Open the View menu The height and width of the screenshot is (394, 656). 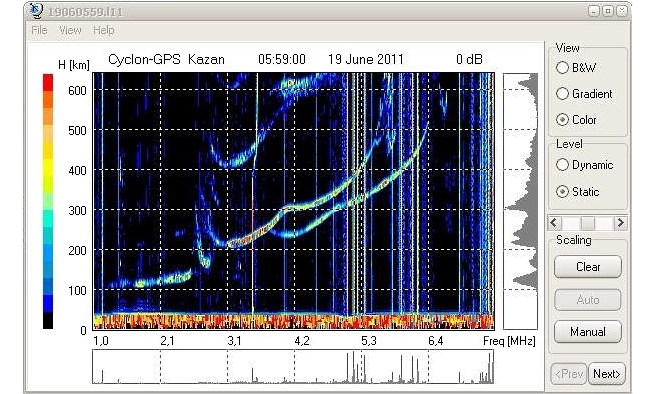coord(70,30)
